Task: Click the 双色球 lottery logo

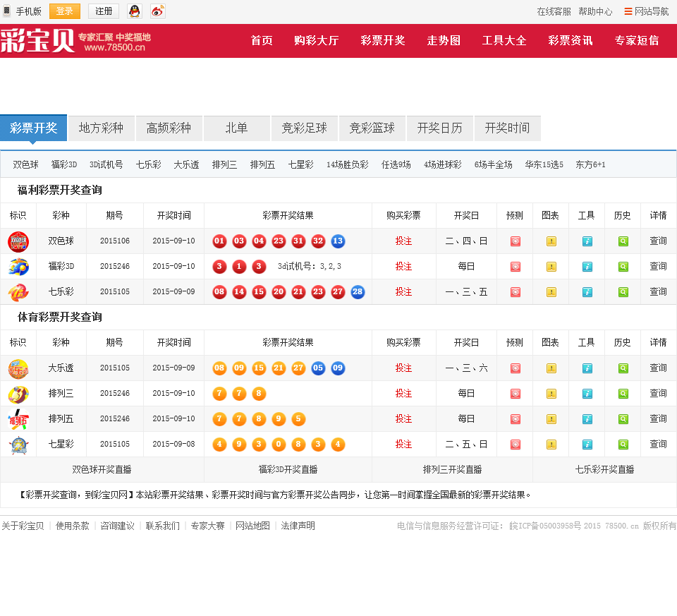Action: (18, 241)
